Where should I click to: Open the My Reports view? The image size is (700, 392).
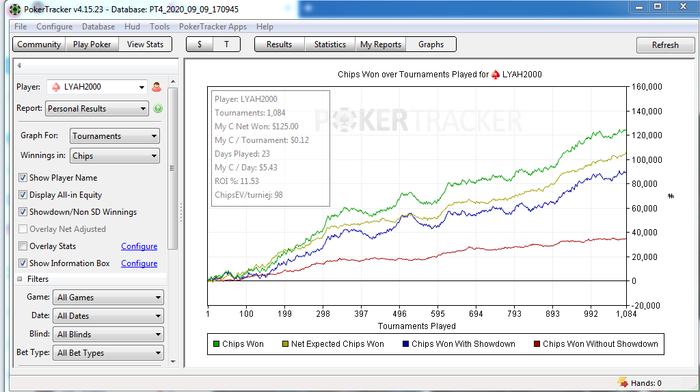(x=380, y=45)
